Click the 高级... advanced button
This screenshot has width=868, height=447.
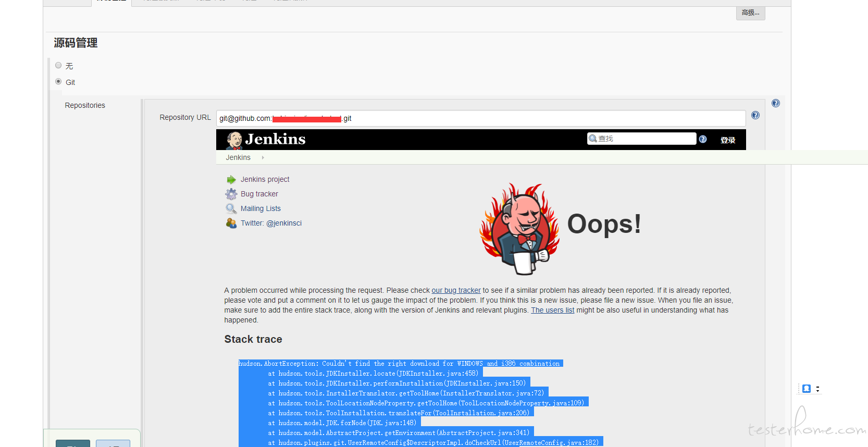750,13
